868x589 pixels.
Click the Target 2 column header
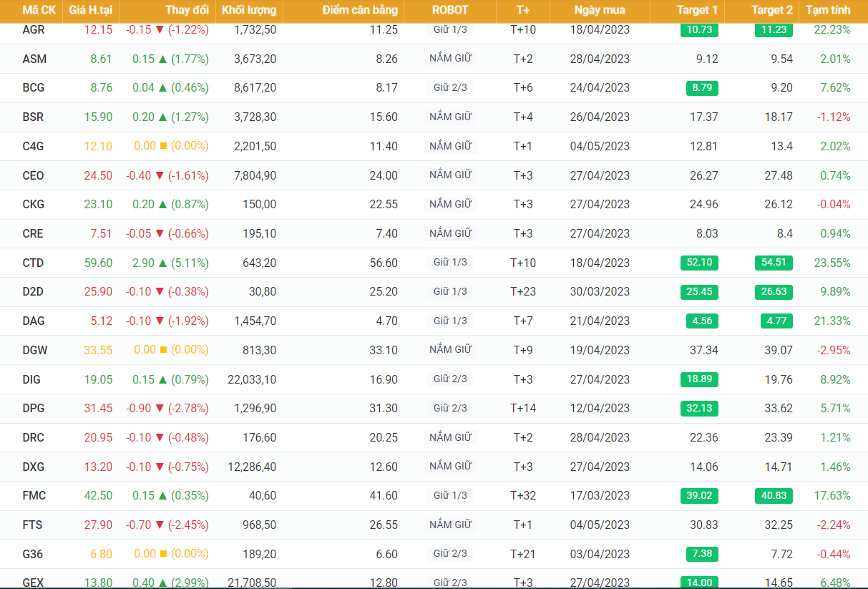tap(772, 10)
